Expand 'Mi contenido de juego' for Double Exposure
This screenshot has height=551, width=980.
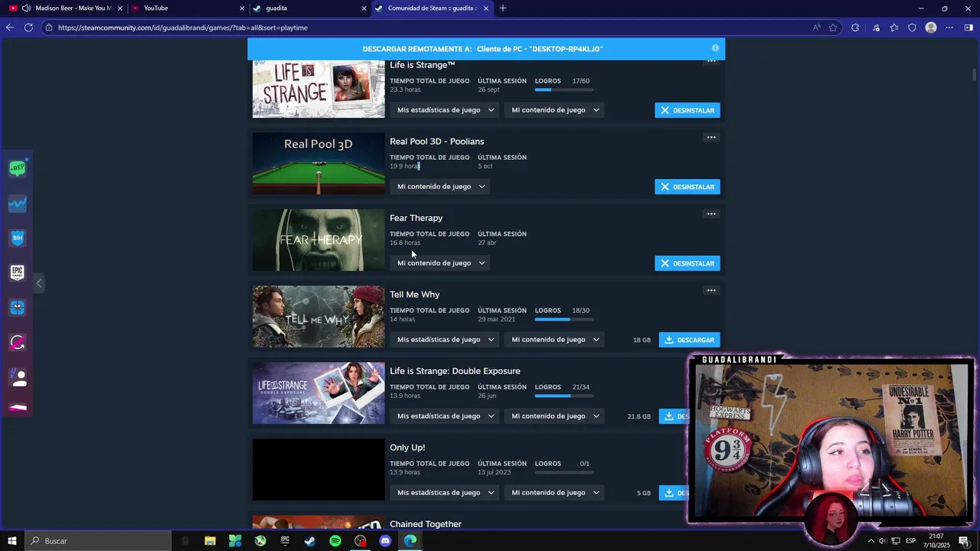point(556,416)
